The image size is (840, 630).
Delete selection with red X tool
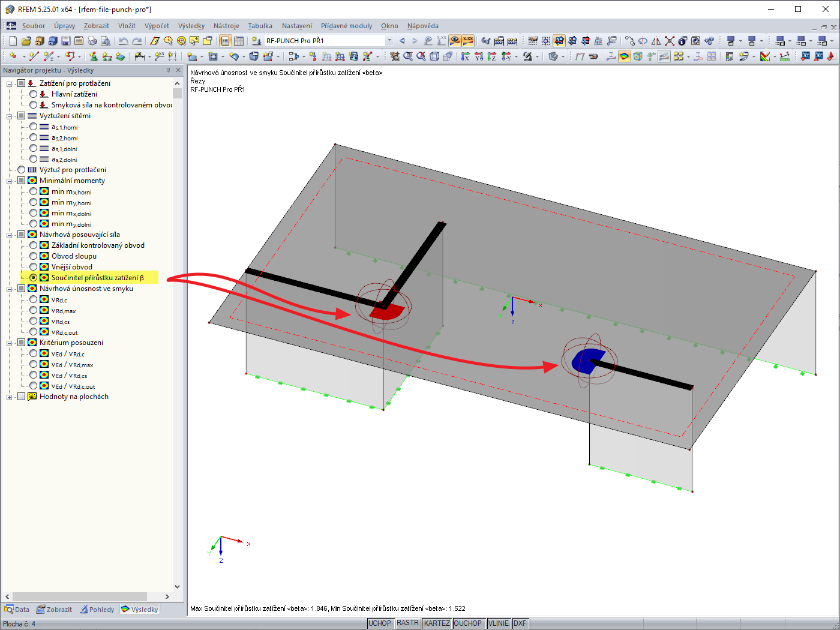pyautogui.click(x=670, y=41)
